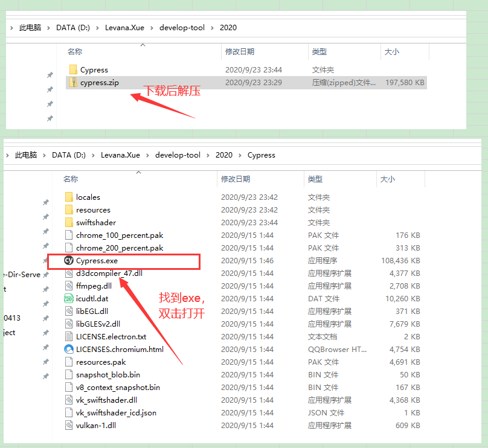The image size is (488, 448).
Task: Click the JSON 文件 type cell
Action: pos(326,412)
